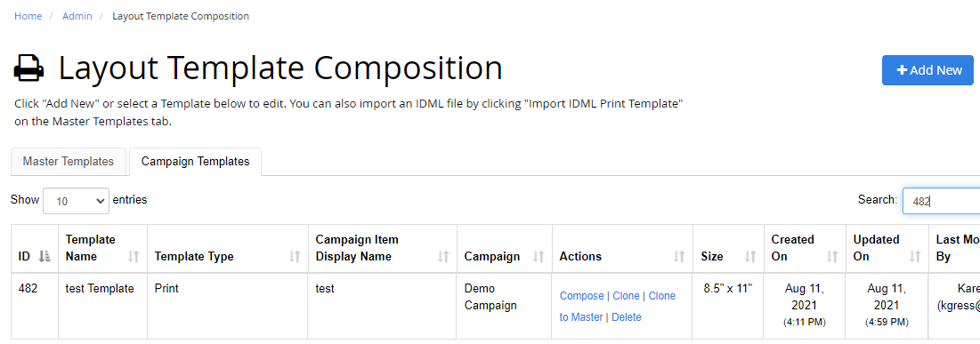This screenshot has height=344, width=980.
Task: Sort by ID column icon
Action: (x=45, y=256)
